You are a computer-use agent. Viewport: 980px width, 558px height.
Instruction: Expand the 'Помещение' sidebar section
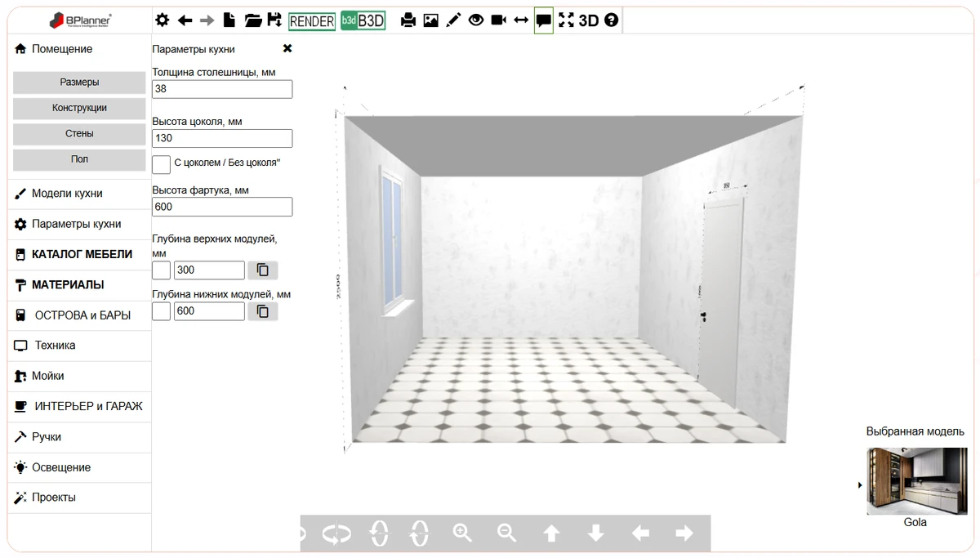click(62, 49)
